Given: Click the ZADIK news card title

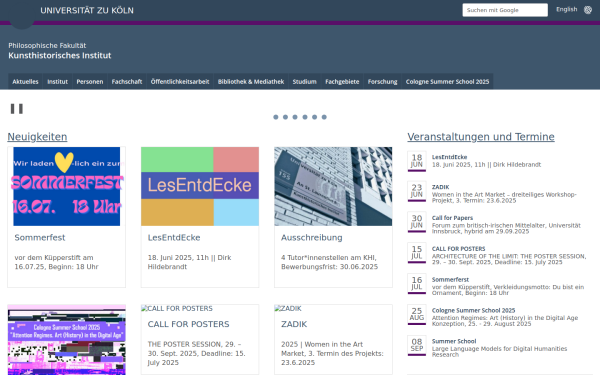Looking at the screenshot, I should coord(294,324).
